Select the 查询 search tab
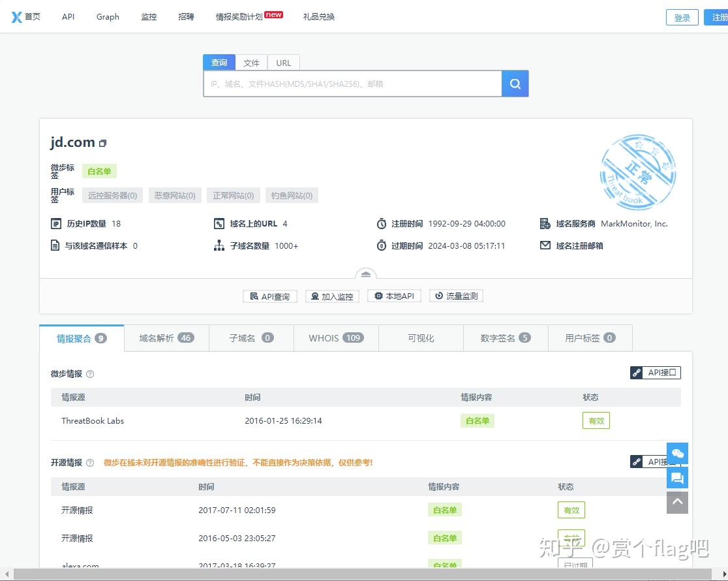Image resolution: width=728 pixels, height=581 pixels. pyautogui.click(x=219, y=62)
